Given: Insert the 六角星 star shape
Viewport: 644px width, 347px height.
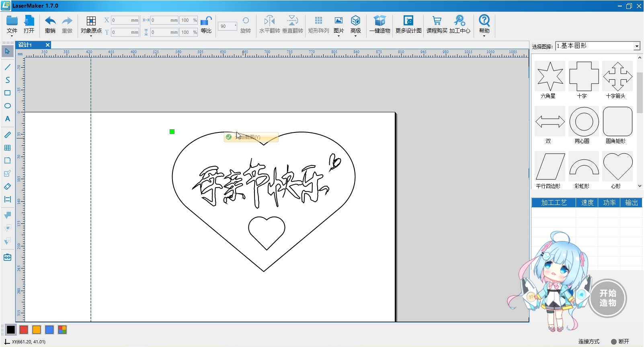Looking at the screenshot, I should (550, 76).
